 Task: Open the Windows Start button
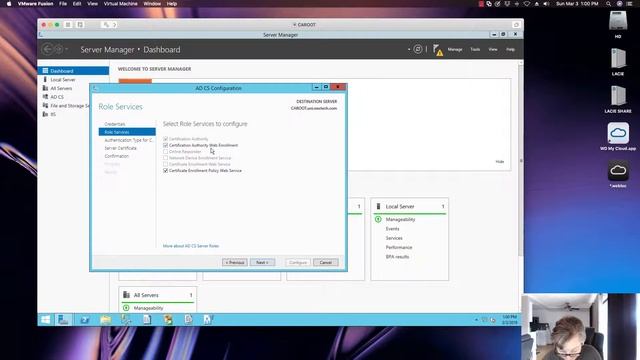click(x=45, y=320)
